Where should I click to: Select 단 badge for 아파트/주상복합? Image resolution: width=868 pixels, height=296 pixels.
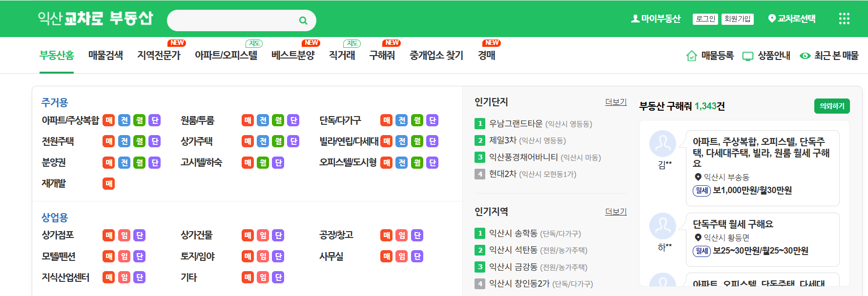point(155,120)
